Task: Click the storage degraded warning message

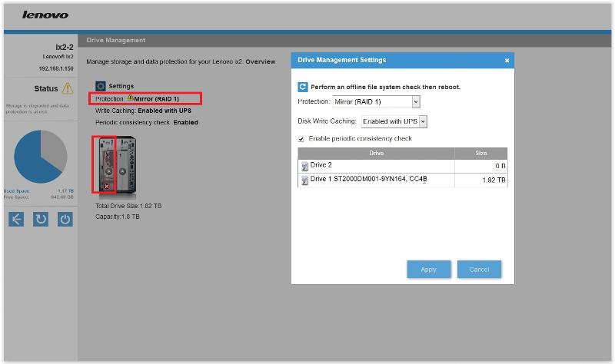Action: click(37, 108)
